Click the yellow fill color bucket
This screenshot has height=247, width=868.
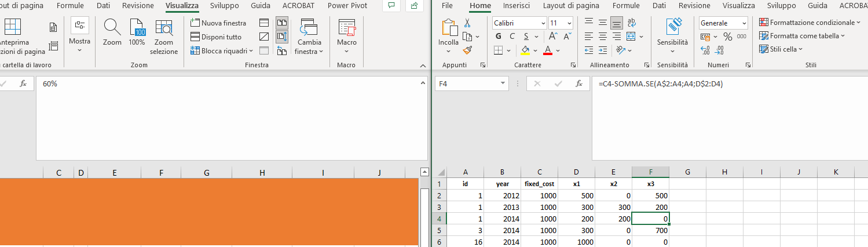pyautogui.click(x=525, y=50)
